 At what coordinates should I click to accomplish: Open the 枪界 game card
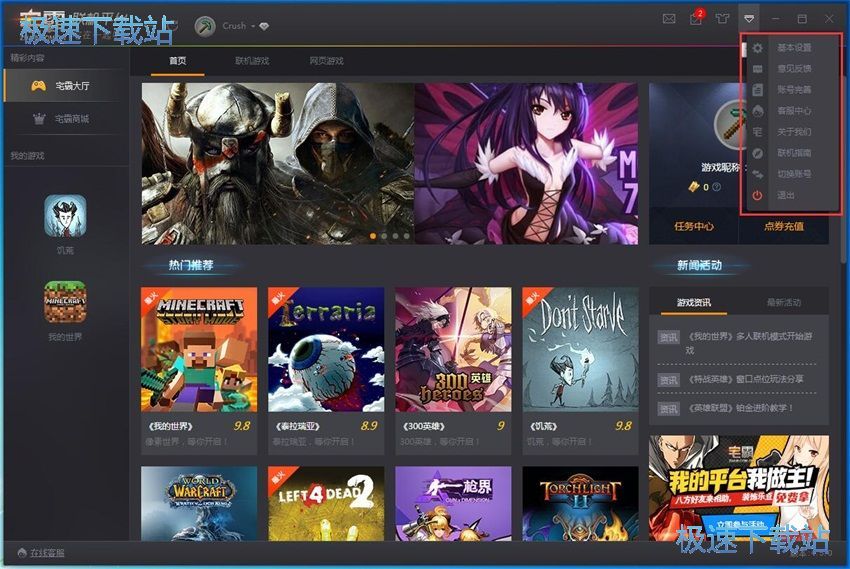coord(453,503)
